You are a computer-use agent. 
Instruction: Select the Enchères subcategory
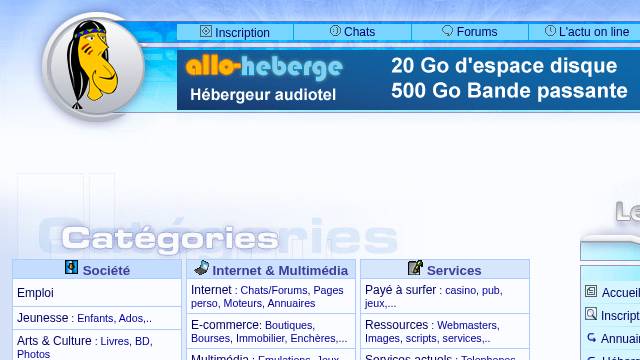click(x=313, y=338)
